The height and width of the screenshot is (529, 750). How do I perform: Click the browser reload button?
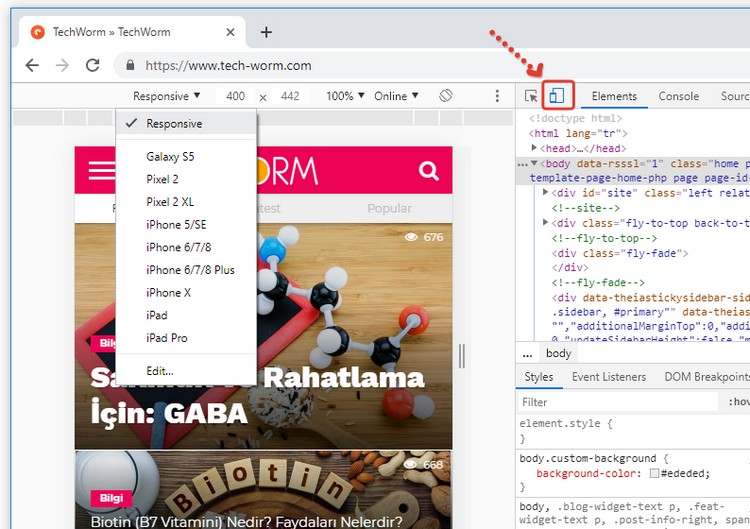[93, 65]
